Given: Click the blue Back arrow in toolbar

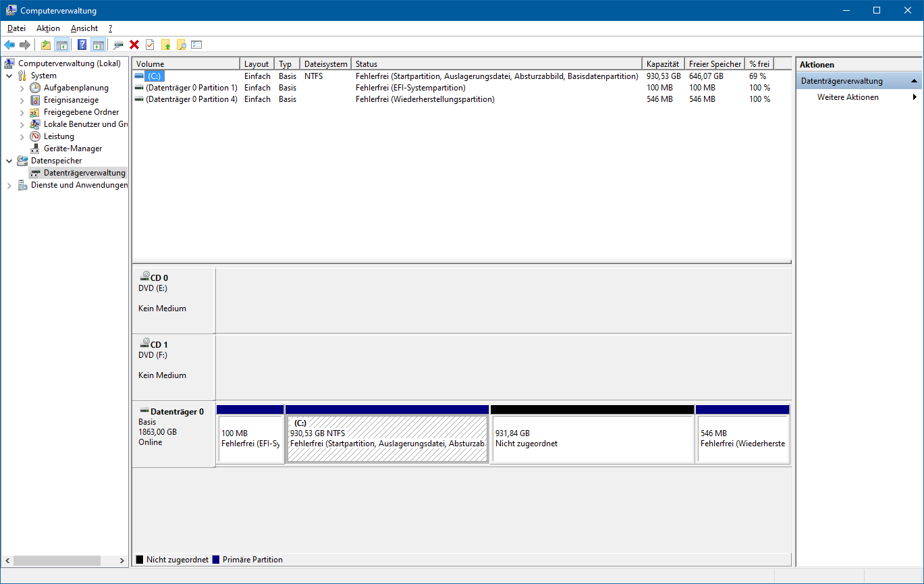Looking at the screenshot, I should (9, 45).
